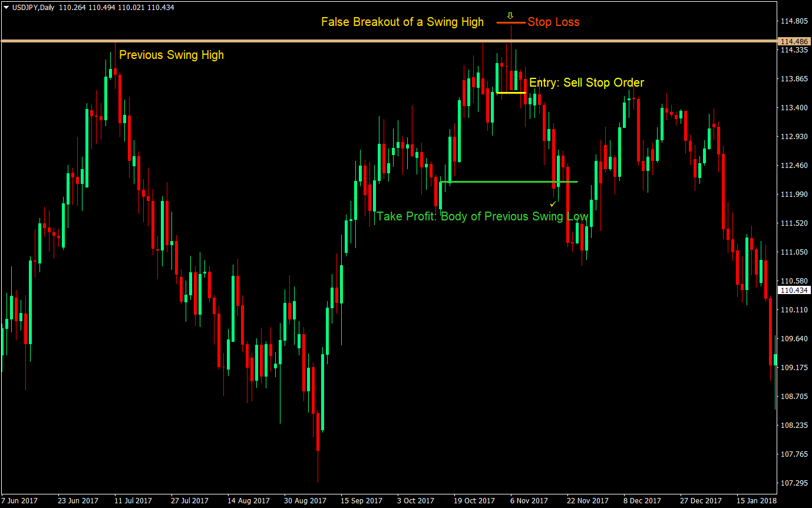Click the yellow Entry sell stop line
812x508 pixels.
[x=510, y=93]
